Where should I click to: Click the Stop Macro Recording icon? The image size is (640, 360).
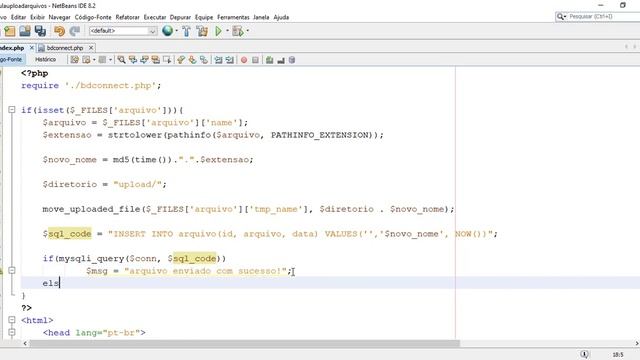pos(256,60)
